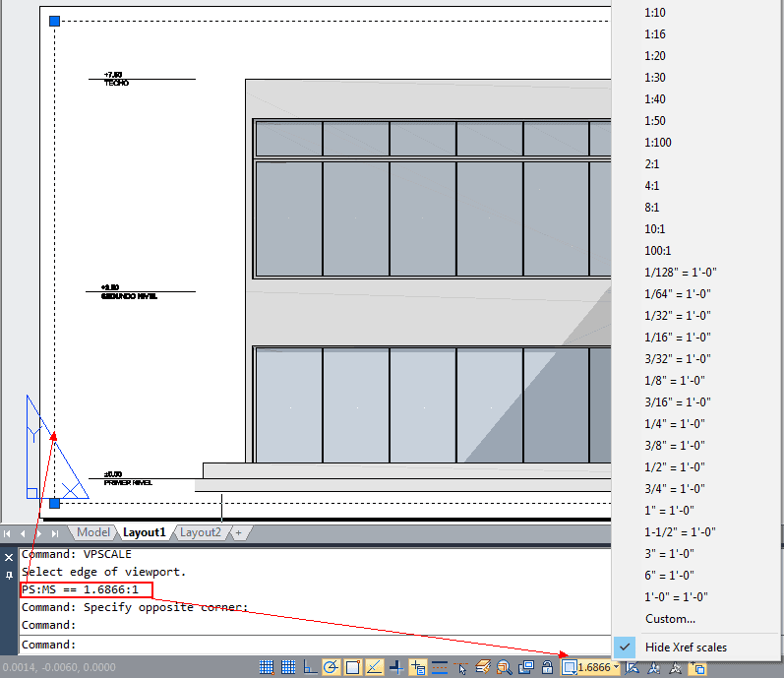
Task: Open the Layout2 tab
Action: [200, 532]
